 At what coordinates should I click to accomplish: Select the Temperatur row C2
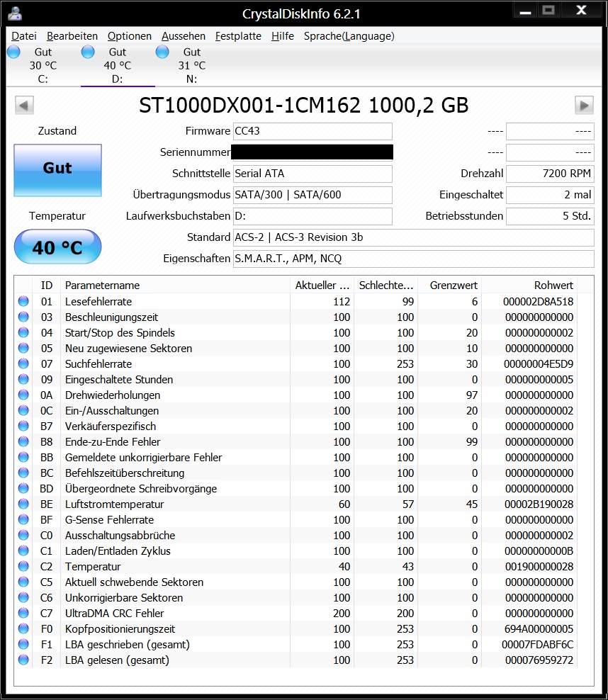tap(295, 567)
